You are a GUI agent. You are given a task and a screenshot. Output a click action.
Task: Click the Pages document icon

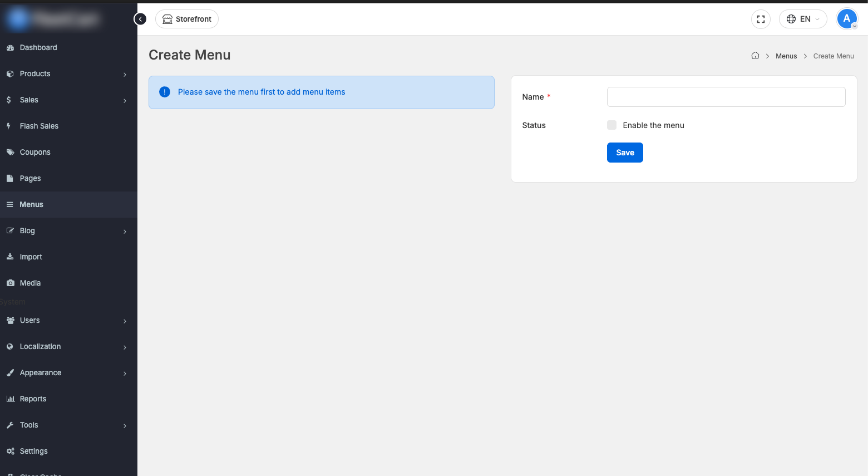pyautogui.click(x=9, y=178)
